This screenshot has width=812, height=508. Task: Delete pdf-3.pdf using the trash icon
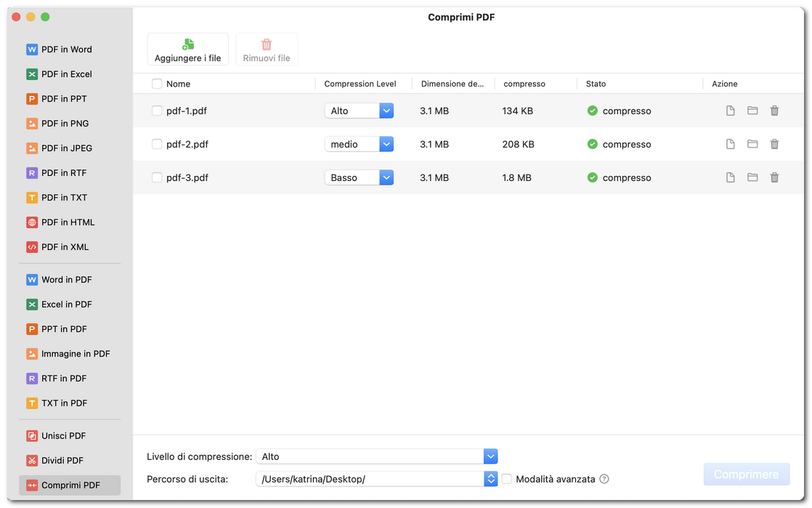774,177
